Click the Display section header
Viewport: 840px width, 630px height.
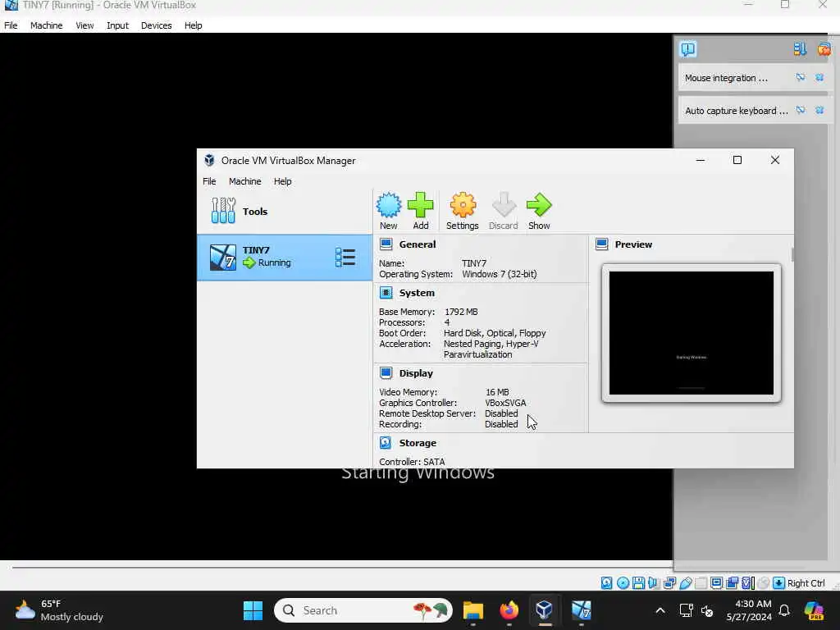click(x=416, y=373)
